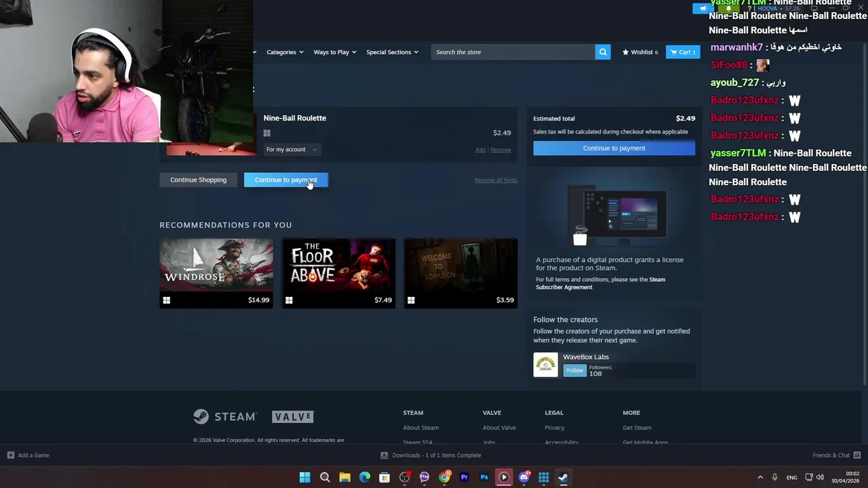Open the clock showing 00:02 30/04/2026
Screen dimensions: 868x488
[x=846, y=477]
